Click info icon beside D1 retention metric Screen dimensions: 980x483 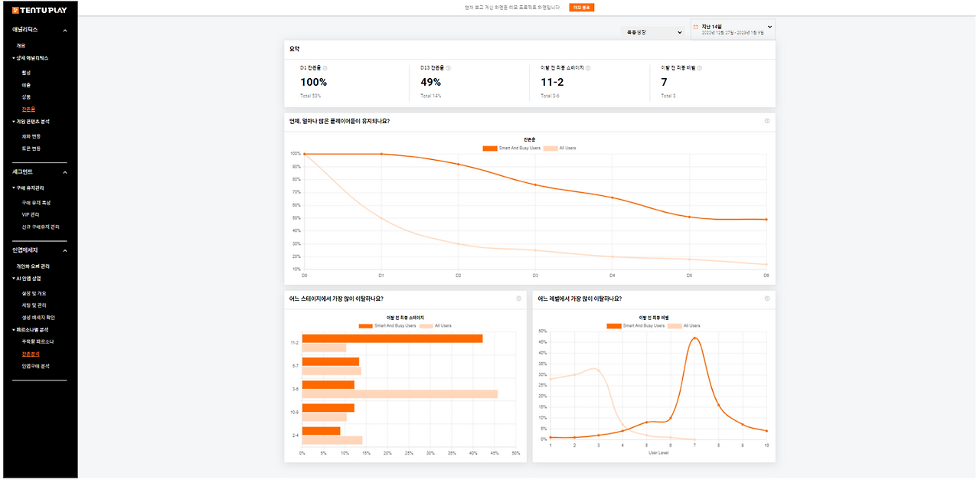pos(325,68)
